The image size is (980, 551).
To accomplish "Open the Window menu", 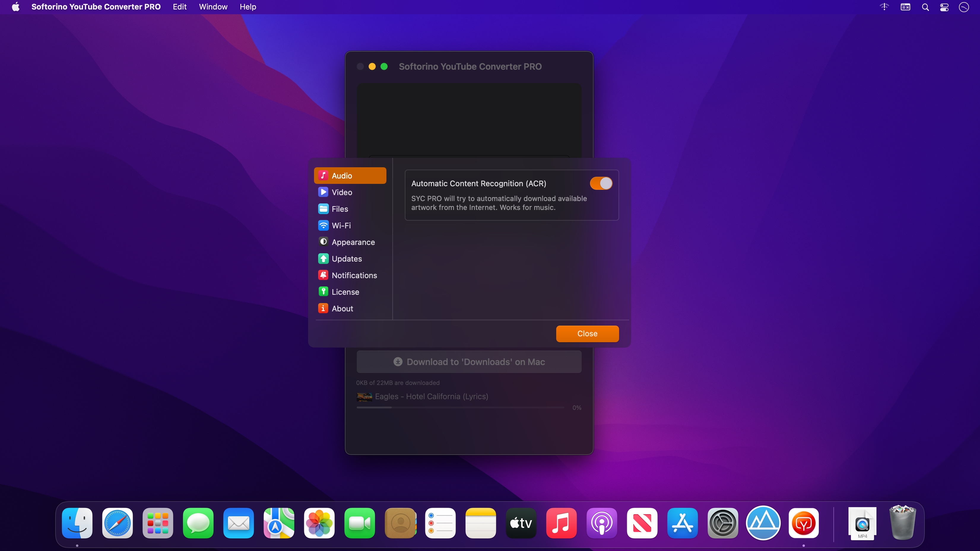I will [213, 7].
